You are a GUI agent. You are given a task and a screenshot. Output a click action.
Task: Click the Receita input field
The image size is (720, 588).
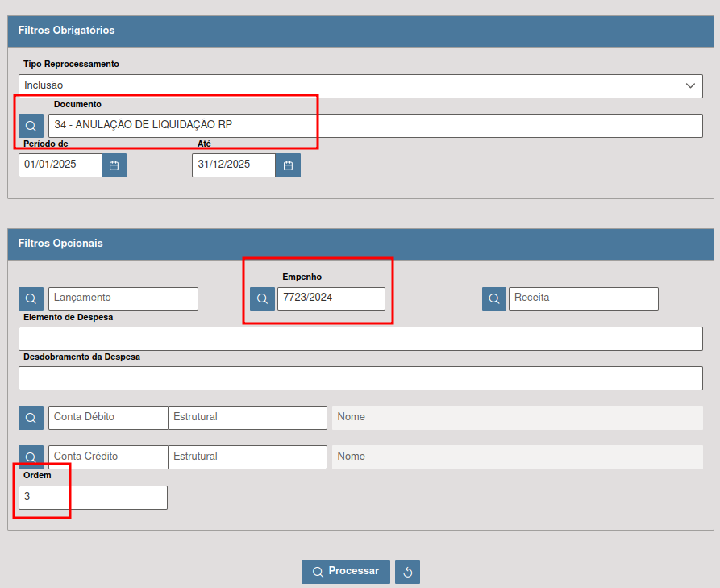point(583,298)
